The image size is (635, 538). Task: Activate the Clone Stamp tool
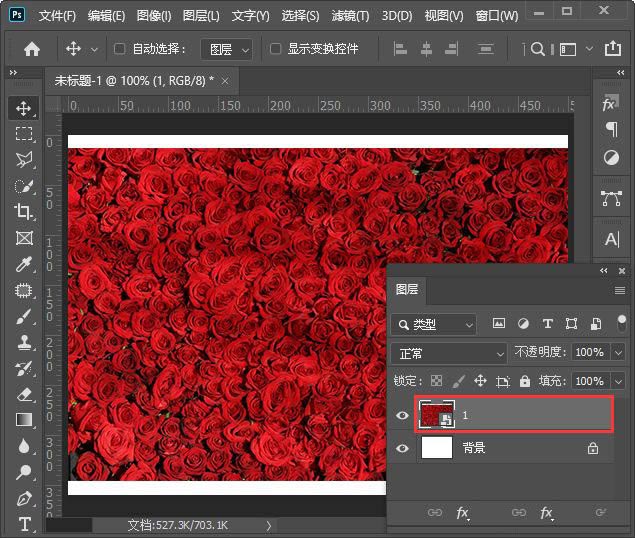click(x=24, y=342)
